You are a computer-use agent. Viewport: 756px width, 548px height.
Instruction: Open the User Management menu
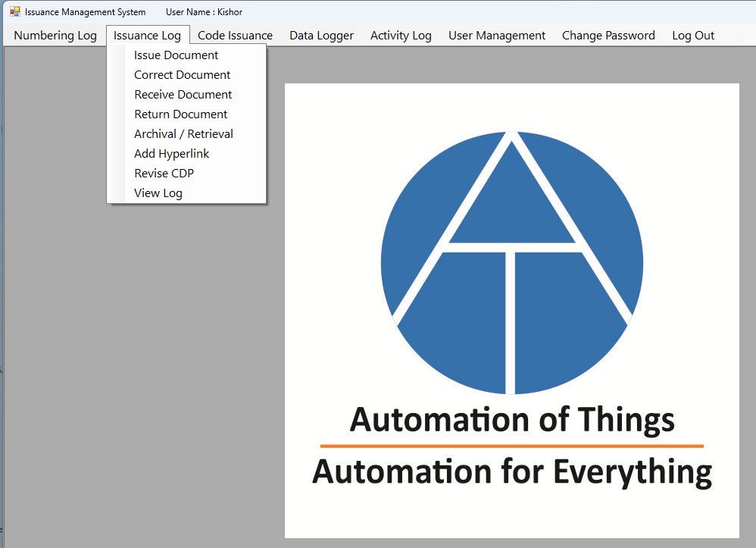click(x=497, y=35)
